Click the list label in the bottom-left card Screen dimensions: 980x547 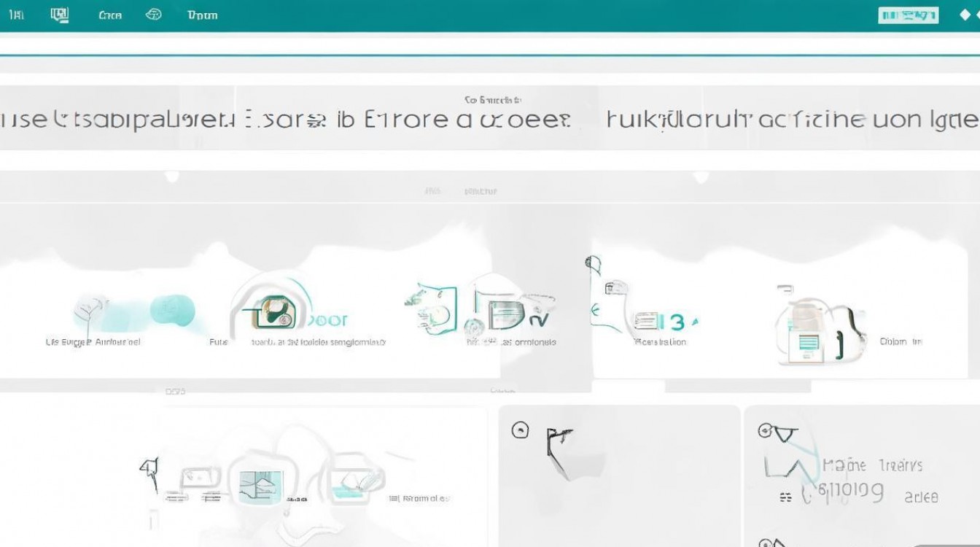pyautogui.click(x=420, y=499)
